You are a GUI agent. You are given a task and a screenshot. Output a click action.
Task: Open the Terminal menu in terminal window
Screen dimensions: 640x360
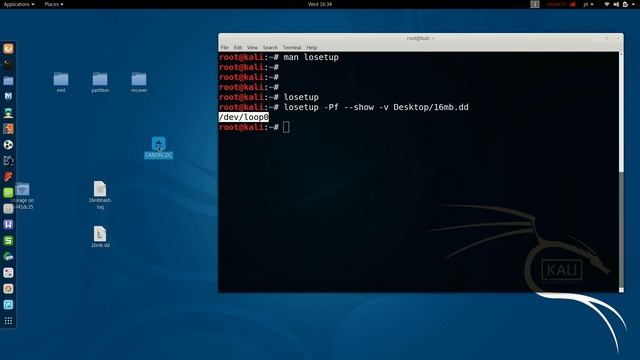pyautogui.click(x=292, y=47)
